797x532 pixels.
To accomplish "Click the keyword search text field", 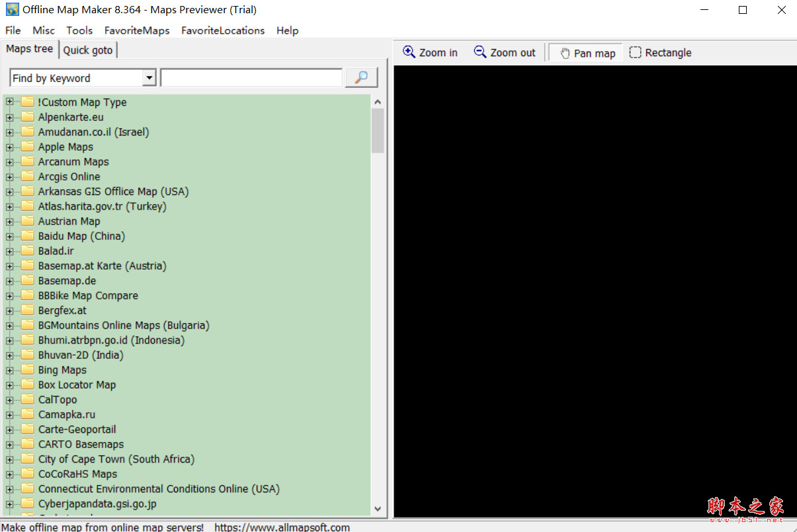I will 251,78.
